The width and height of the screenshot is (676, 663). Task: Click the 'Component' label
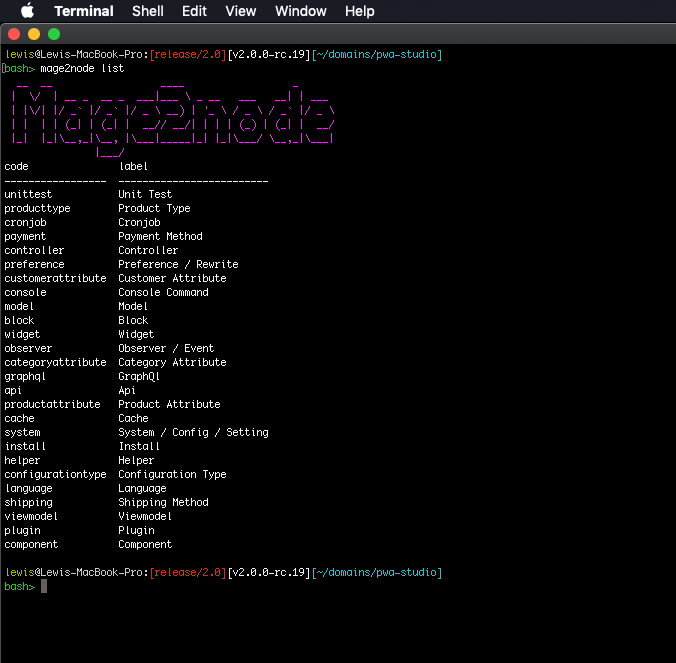pos(145,545)
